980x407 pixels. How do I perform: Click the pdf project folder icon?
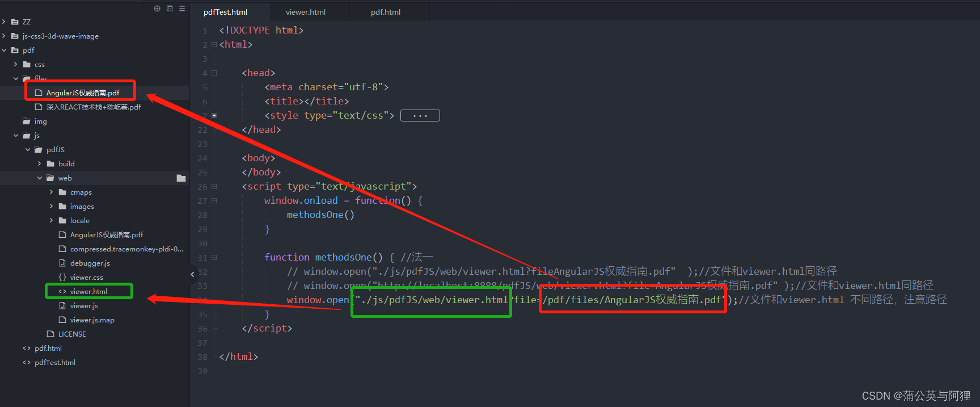(15, 50)
